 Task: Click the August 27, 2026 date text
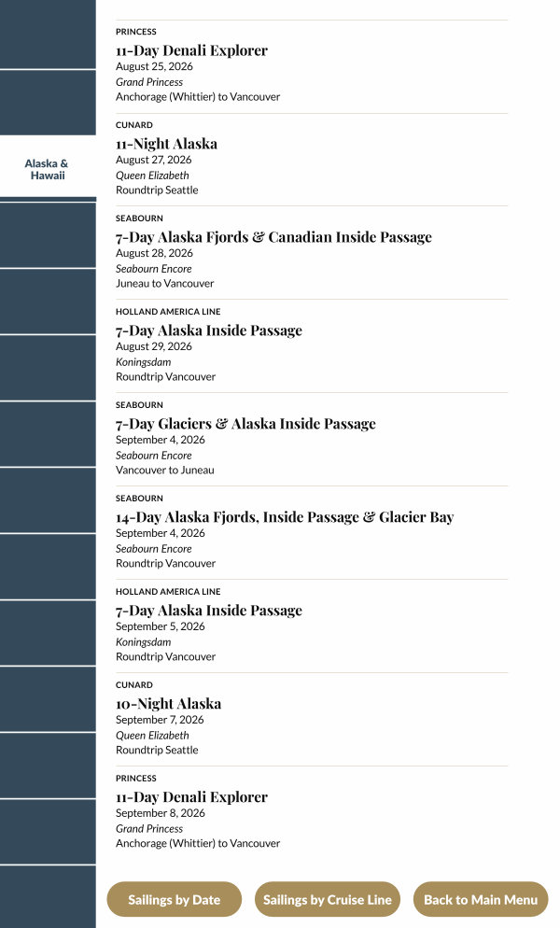point(154,160)
